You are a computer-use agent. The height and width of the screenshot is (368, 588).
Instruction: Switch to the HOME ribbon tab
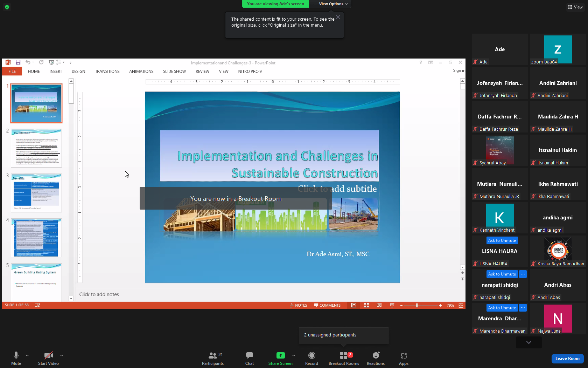[x=34, y=71]
